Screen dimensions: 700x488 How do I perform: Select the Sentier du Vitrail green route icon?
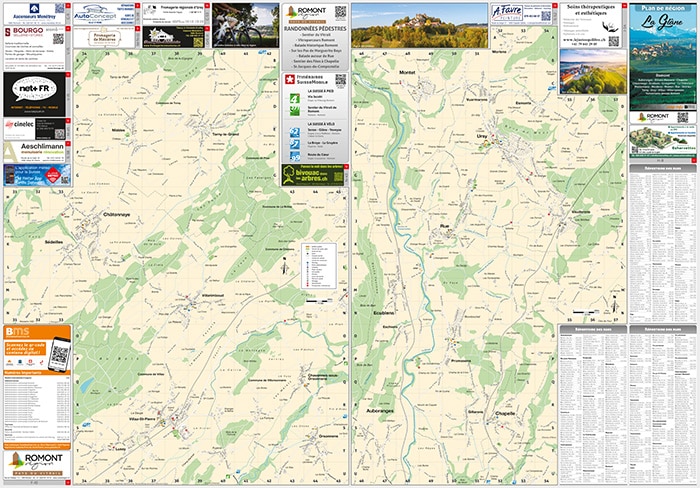click(x=295, y=110)
